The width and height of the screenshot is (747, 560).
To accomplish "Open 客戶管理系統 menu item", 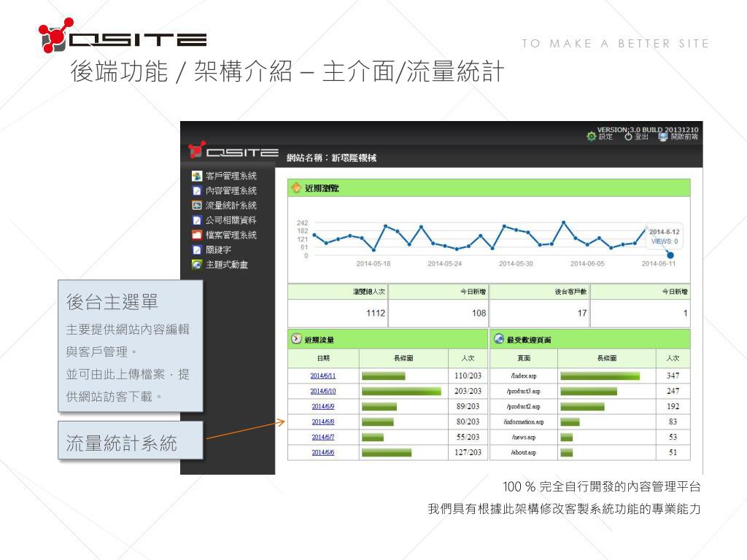I will click(231, 176).
